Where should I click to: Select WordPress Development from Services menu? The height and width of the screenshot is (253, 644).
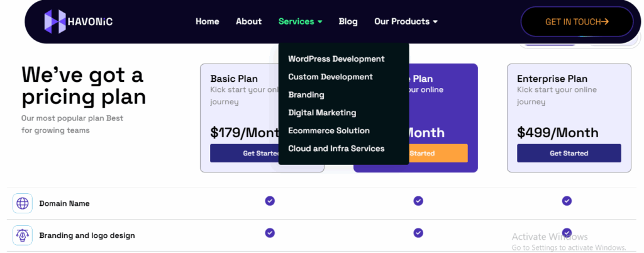(336, 59)
